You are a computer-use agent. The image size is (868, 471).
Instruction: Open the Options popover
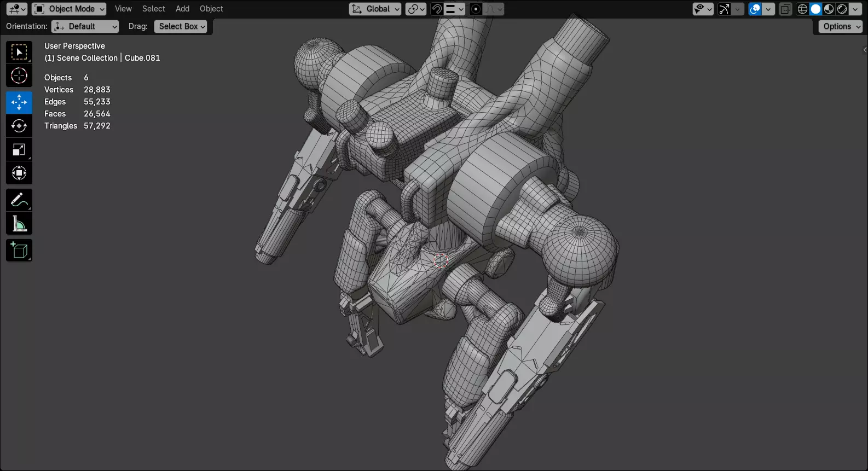840,26
